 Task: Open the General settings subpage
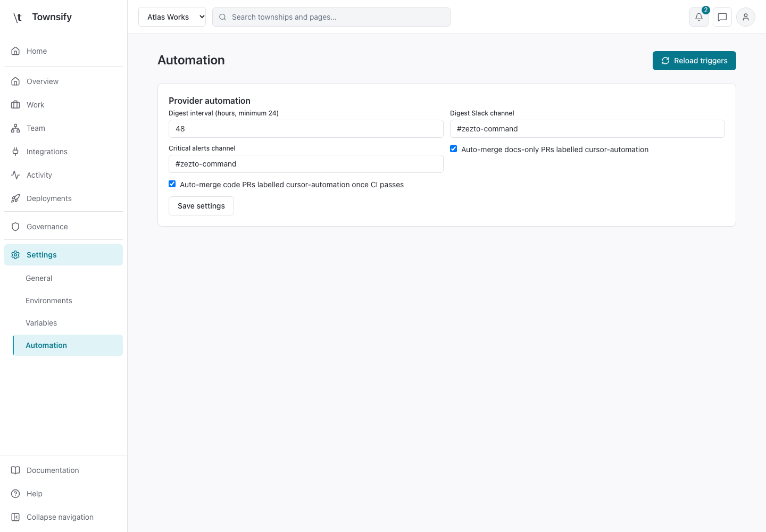pyautogui.click(x=68, y=278)
